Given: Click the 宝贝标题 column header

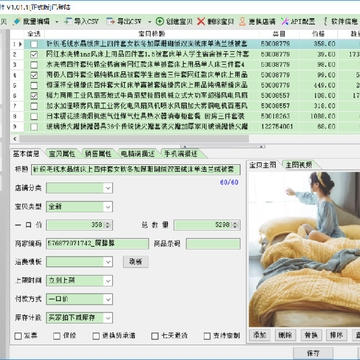Looking at the screenshot, I should pyautogui.click(x=152, y=34).
